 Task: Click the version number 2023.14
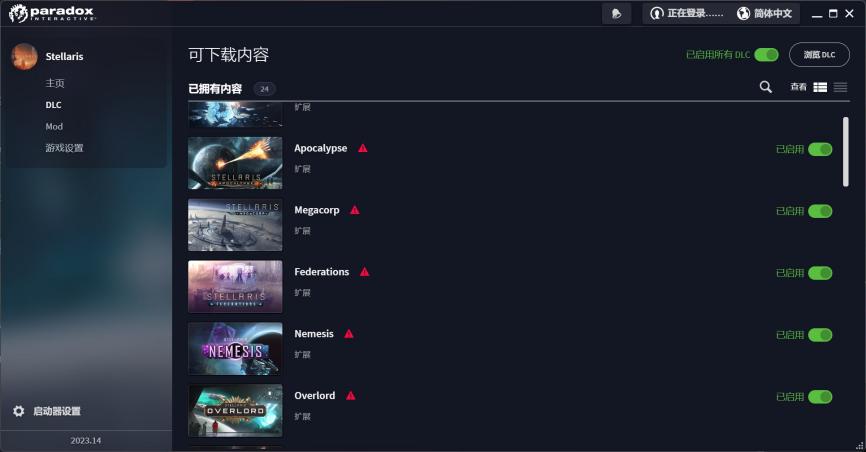86,440
